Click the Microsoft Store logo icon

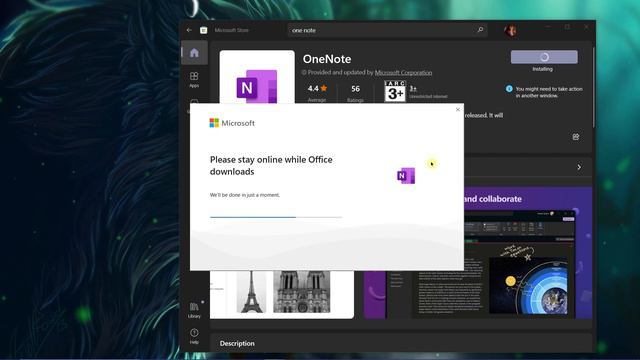pyautogui.click(x=203, y=30)
